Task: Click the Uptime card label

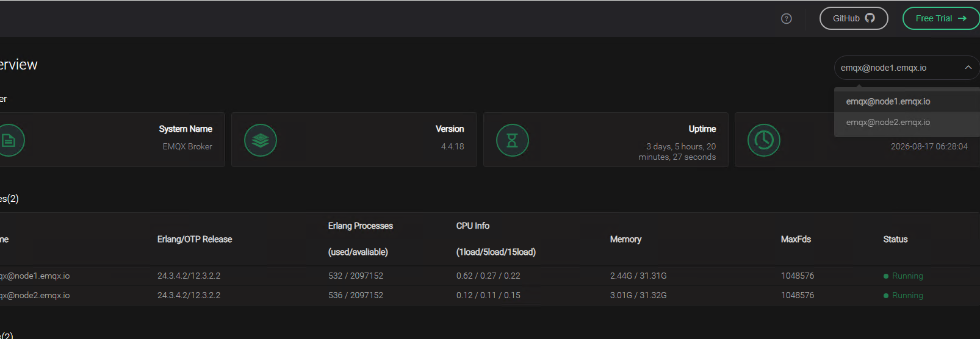Action: [702, 129]
